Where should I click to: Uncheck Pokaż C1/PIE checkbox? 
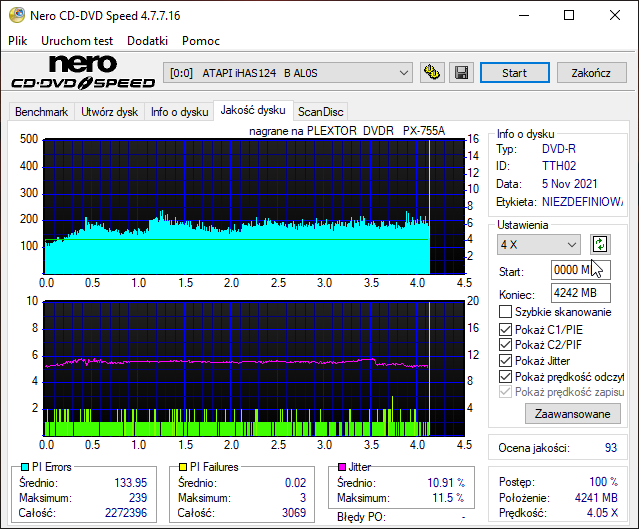coord(505,329)
